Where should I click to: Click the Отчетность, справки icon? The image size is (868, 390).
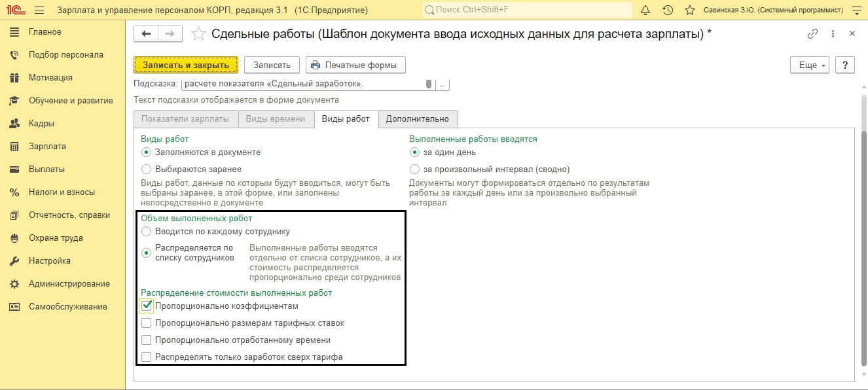[14, 215]
